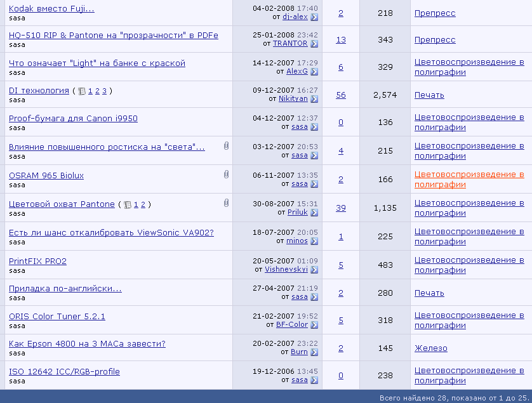532x403 pixels.
Task: Go to last post by TRANTOR
Action: click(x=314, y=44)
